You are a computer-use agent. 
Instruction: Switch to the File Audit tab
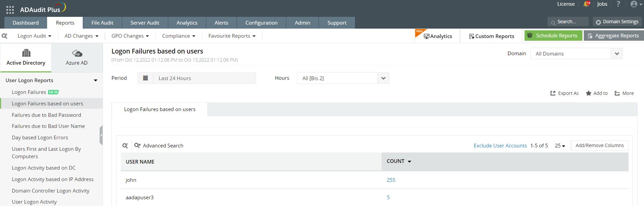102,23
